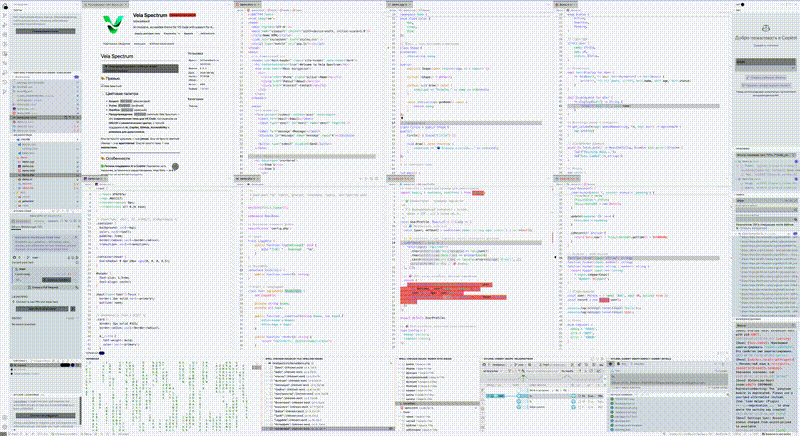
Task: Click the Превью heading in the README
Action: [x=111, y=79]
